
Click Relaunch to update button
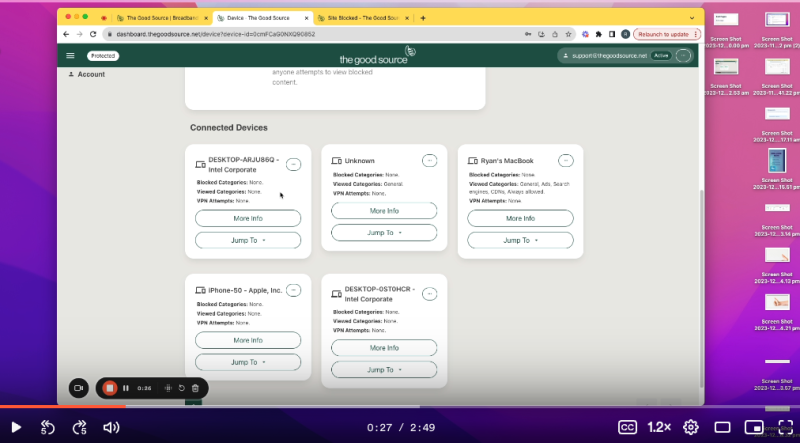(667, 34)
